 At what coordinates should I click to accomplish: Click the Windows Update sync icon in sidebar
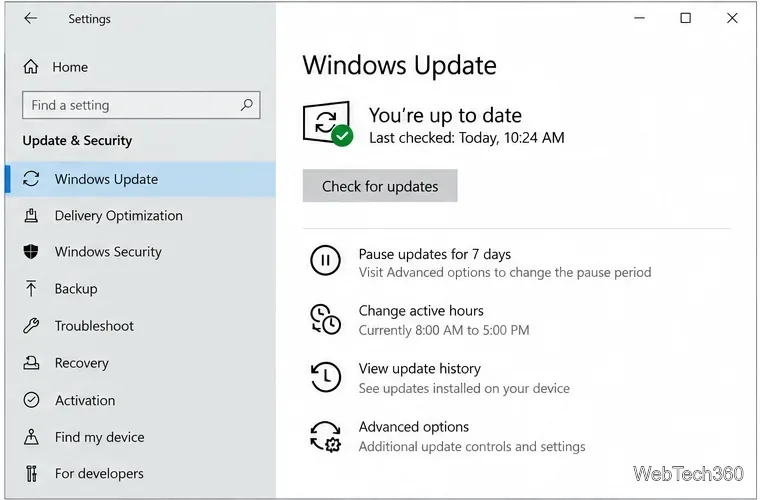pyautogui.click(x=31, y=179)
